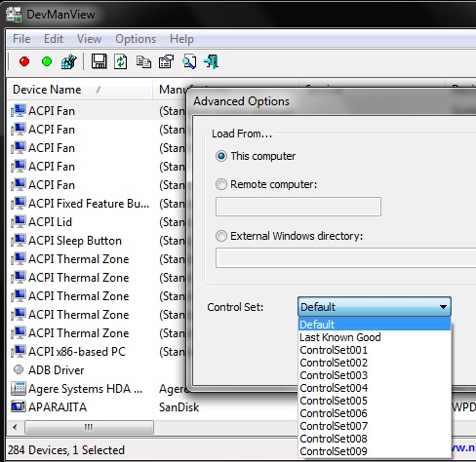
Task: Select the External Windows directory radio button
Action: [x=221, y=236]
